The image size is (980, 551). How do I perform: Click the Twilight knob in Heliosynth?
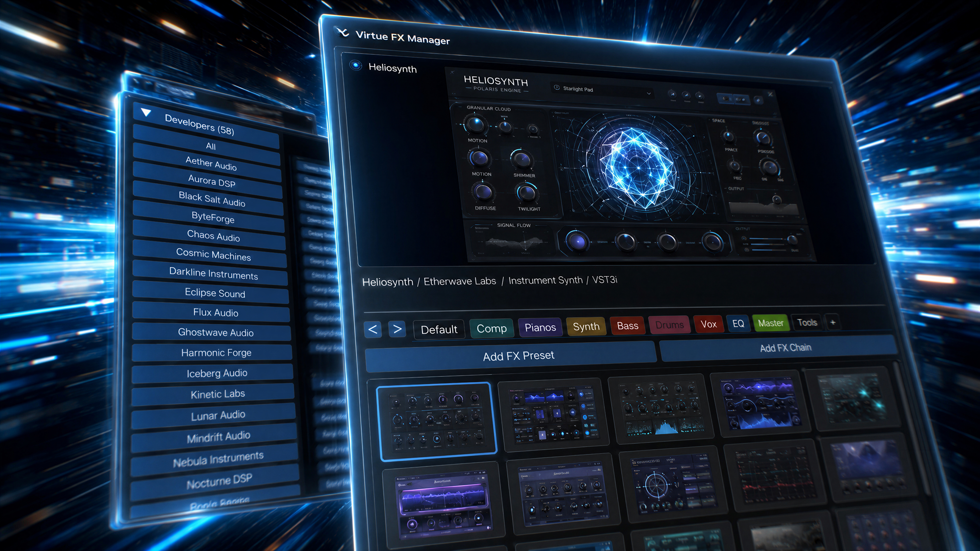pyautogui.click(x=526, y=193)
